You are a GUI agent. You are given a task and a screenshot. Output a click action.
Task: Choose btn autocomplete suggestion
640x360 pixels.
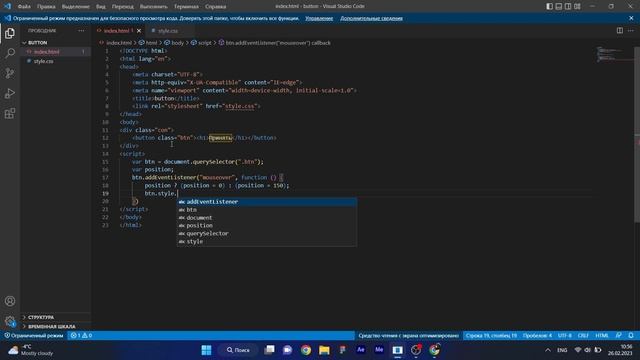point(267,210)
